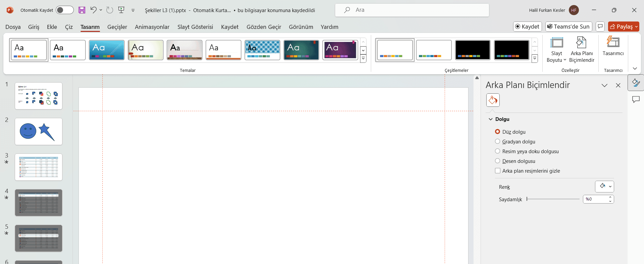Viewport: 644px width, 264px height.
Task: Select slide 1 thumbnail
Action: (x=39, y=96)
